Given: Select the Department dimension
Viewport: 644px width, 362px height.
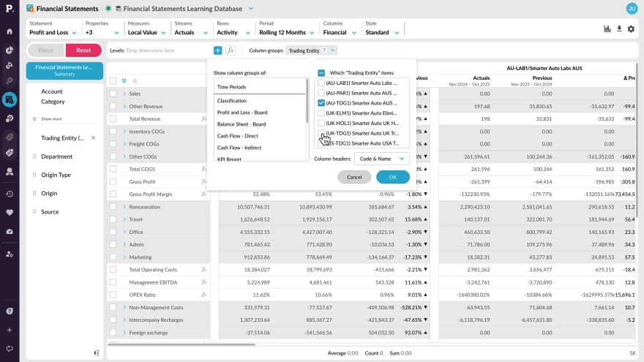Looking at the screenshot, I should point(56,157).
